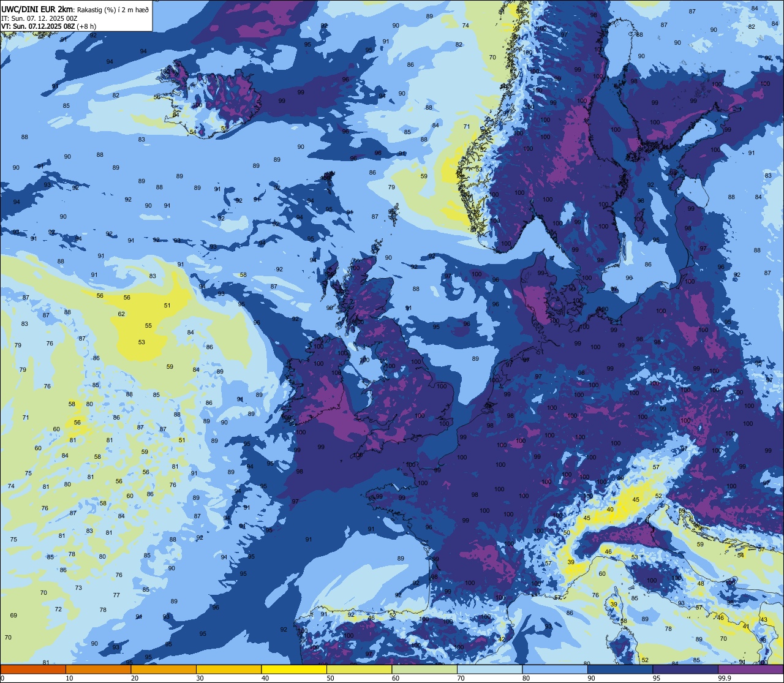Click the 95–99.9% dark indigo legend swatch
Screen dimensions: 784x683
click(x=685, y=669)
